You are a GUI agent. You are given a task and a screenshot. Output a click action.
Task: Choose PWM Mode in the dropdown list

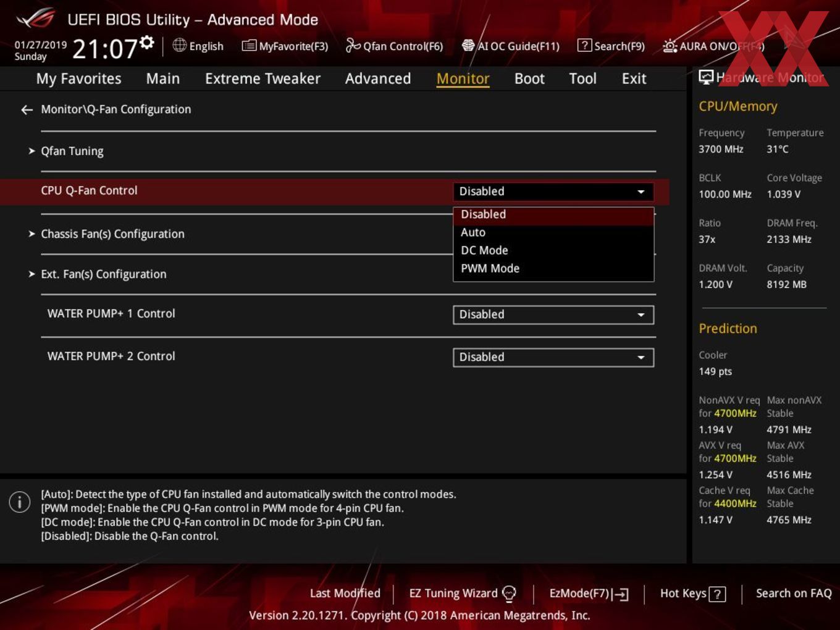tap(553, 268)
